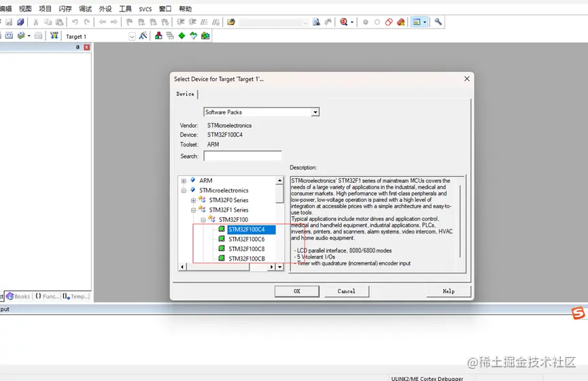Collapse the STMicroelectronics vendor node
The height and width of the screenshot is (381, 588).
[x=184, y=190]
